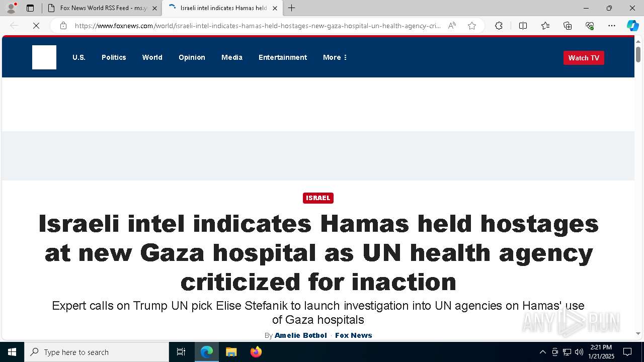Stop loading the page
The image size is (644, 362).
[x=36, y=26]
